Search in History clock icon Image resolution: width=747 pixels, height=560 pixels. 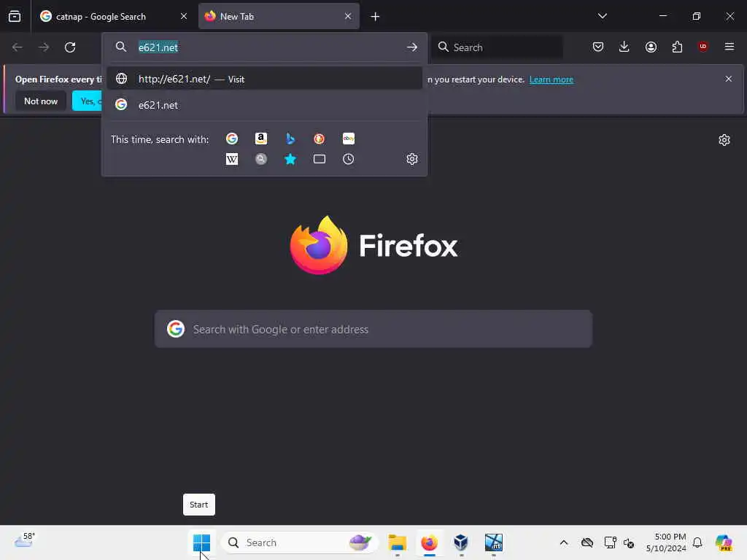(x=348, y=159)
